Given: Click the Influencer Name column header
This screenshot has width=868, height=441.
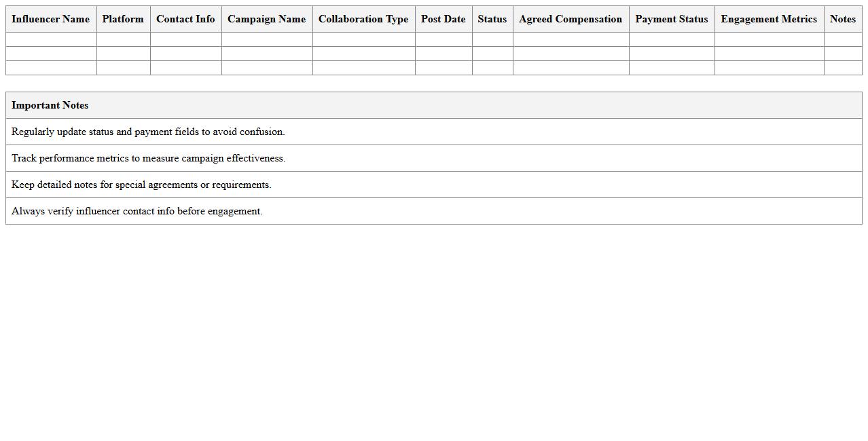Looking at the screenshot, I should 50,19.
